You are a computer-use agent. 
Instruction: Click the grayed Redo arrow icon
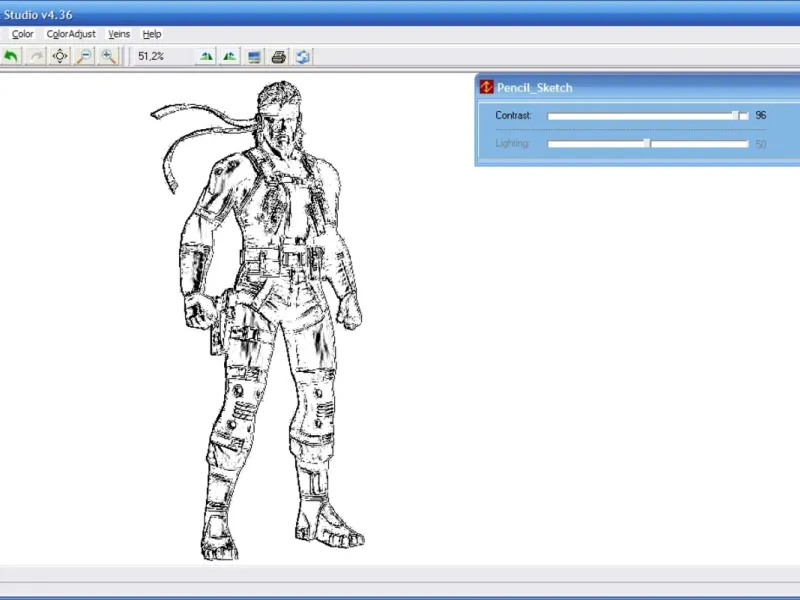[x=36, y=56]
